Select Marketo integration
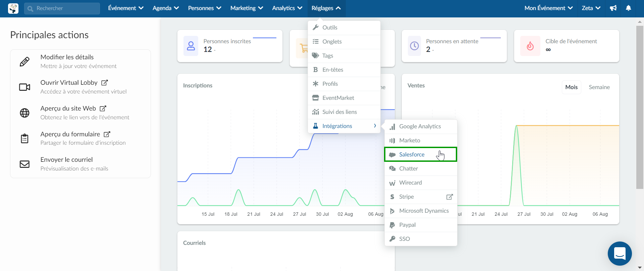 [x=421, y=140]
